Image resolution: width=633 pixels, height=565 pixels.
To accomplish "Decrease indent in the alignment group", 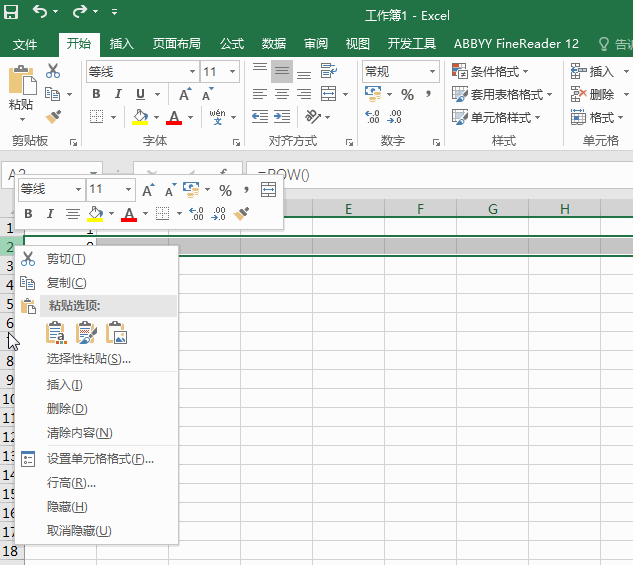I will tap(260, 117).
